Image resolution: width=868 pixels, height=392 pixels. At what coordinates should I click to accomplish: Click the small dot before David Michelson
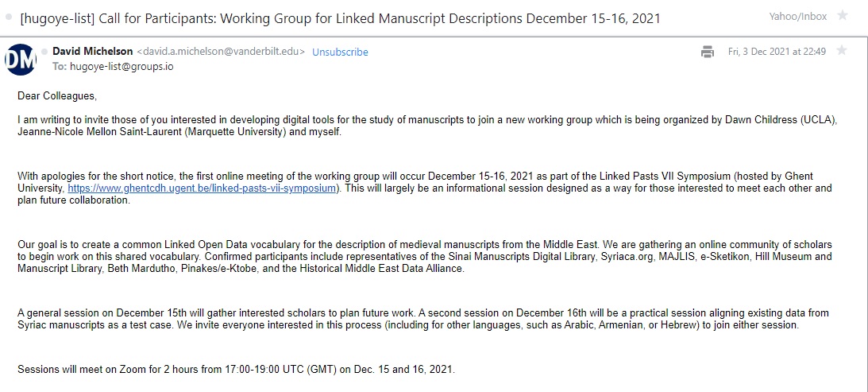(x=44, y=52)
